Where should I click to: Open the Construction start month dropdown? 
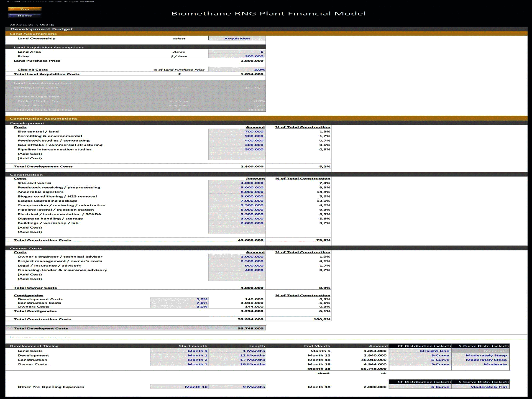179,360
